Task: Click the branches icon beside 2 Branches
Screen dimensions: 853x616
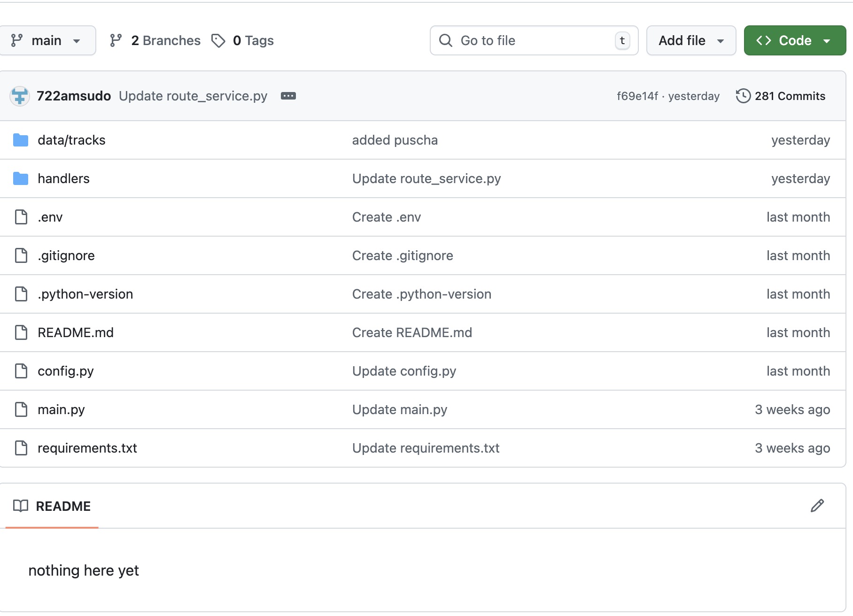Action: coord(116,41)
